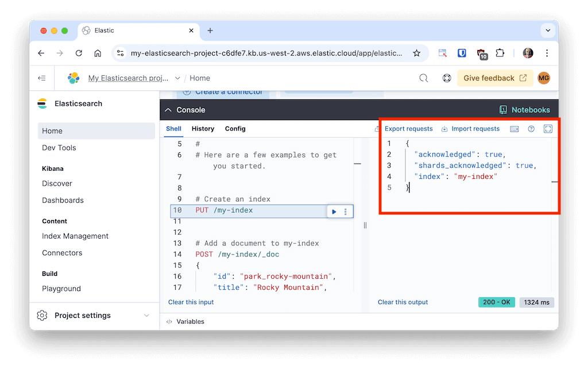This screenshot has width=588, height=369.
Task: Click the Elastic logo in the sidebar
Action: (x=41, y=103)
